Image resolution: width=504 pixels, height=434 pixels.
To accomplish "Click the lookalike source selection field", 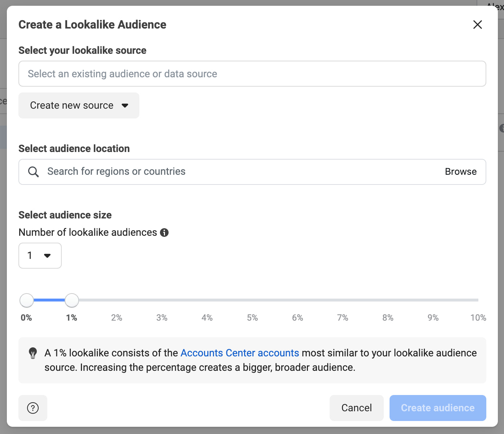I will (252, 74).
